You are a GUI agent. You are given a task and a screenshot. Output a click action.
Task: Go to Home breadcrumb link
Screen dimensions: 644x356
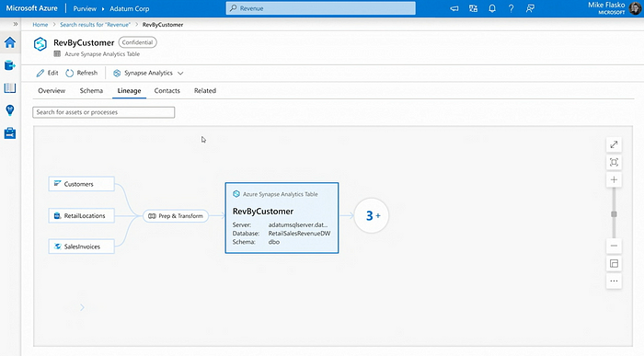[40, 25]
